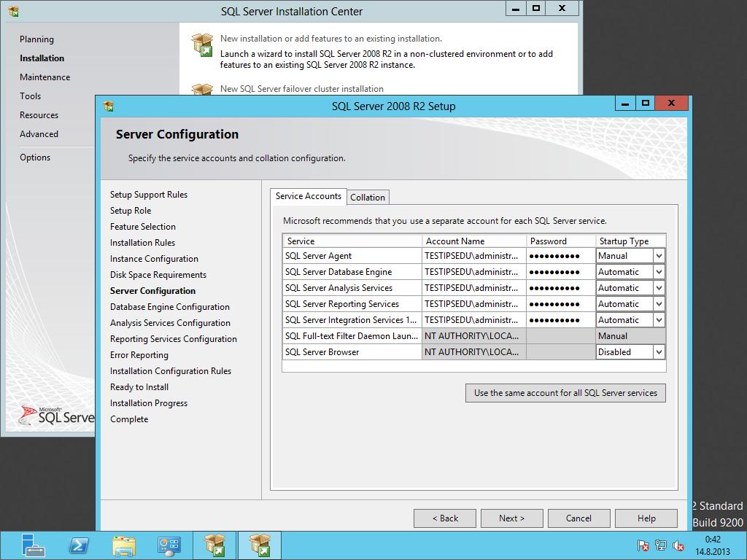Click the SQL Server Installation Center title icon
This screenshot has height=560, width=747.
[x=14, y=11]
